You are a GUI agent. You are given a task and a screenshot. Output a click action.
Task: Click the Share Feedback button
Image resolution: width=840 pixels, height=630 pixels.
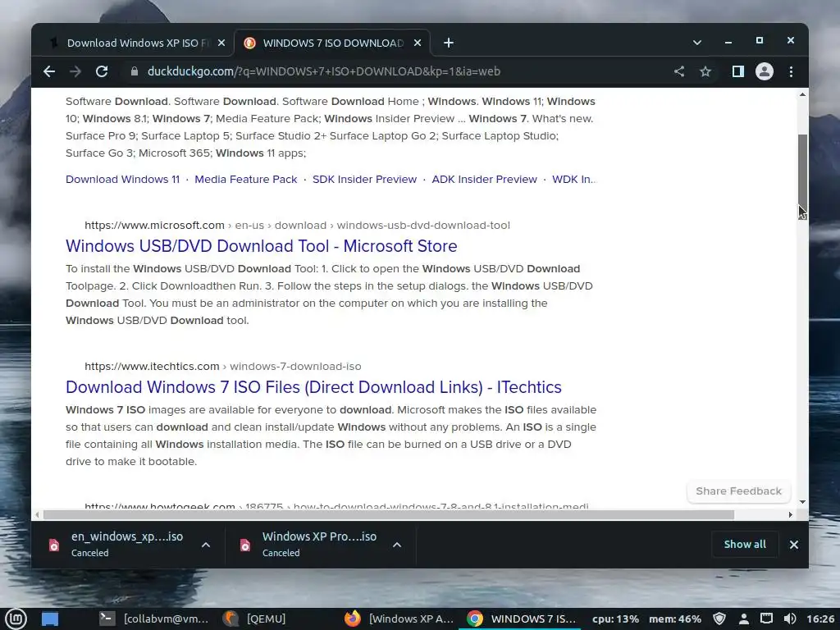(x=739, y=491)
